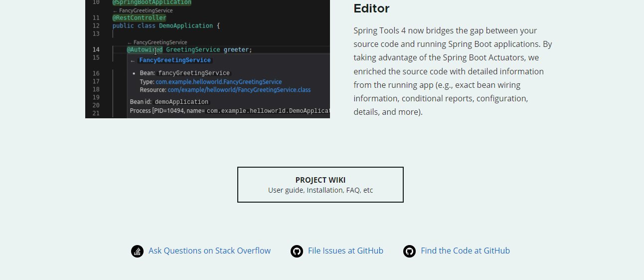This screenshot has width=644, height=280.
Task: Click @RestController annotation in screenshot
Action: [x=139, y=18]
